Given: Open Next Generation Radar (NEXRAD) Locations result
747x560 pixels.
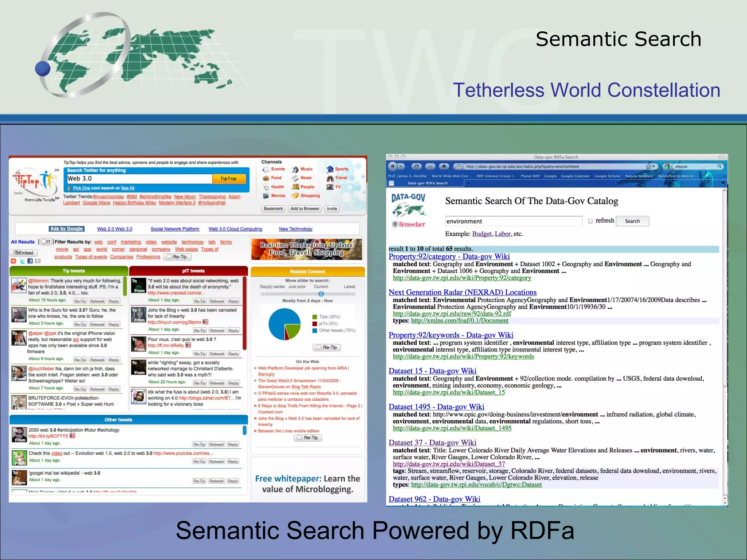Looking at the screenshot, I should (462, 292).
